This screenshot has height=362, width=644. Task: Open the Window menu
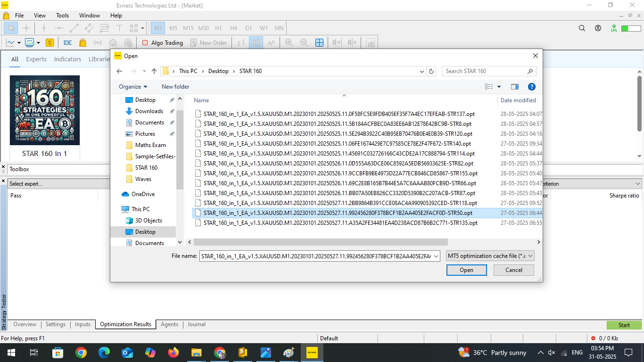(90, 16)
